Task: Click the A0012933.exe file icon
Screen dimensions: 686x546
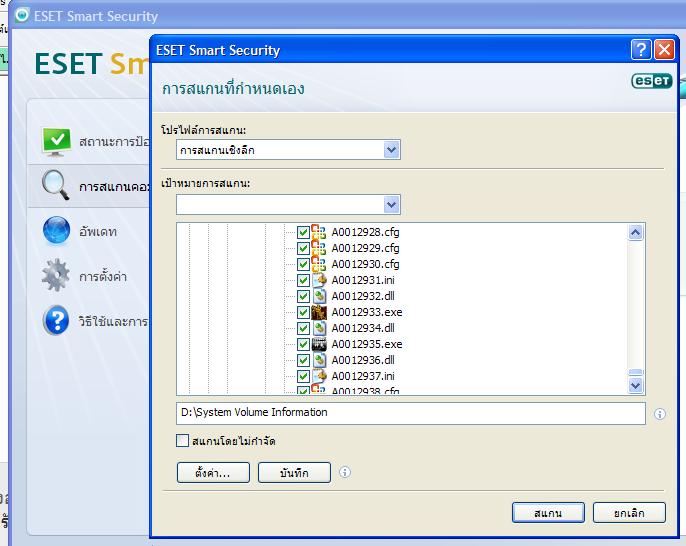Action: 319,312
